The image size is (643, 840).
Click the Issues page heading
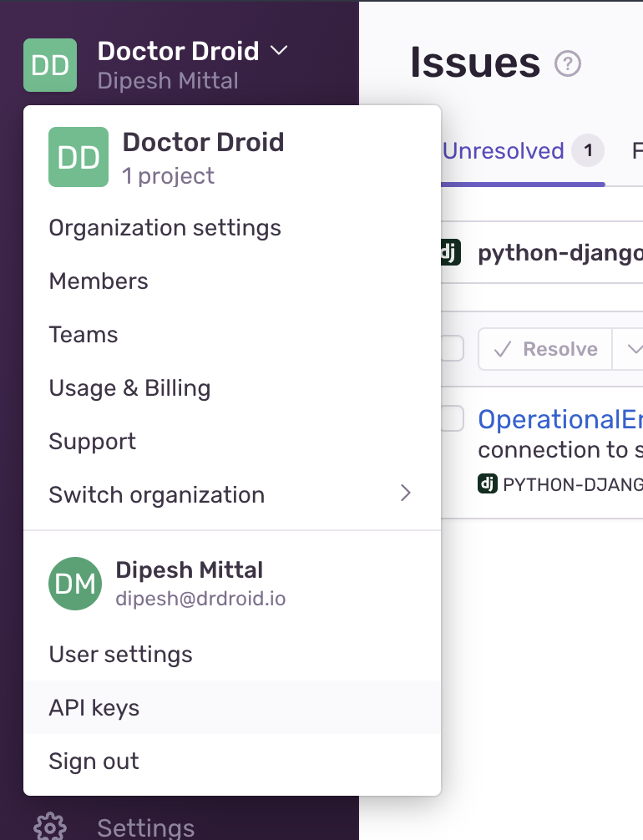point(475,63)
